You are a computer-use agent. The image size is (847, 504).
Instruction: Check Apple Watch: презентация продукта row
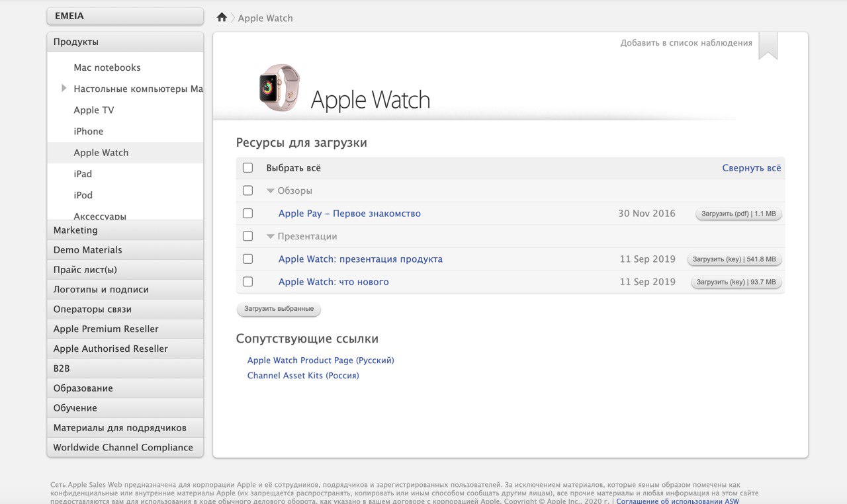[x=247, y=259]
